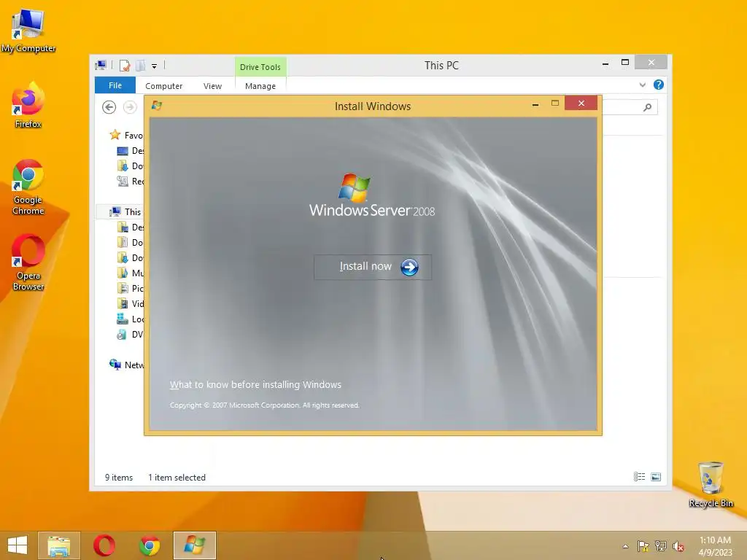
Task: Click the Install Windows title bar icon
Action: [157, 105]
